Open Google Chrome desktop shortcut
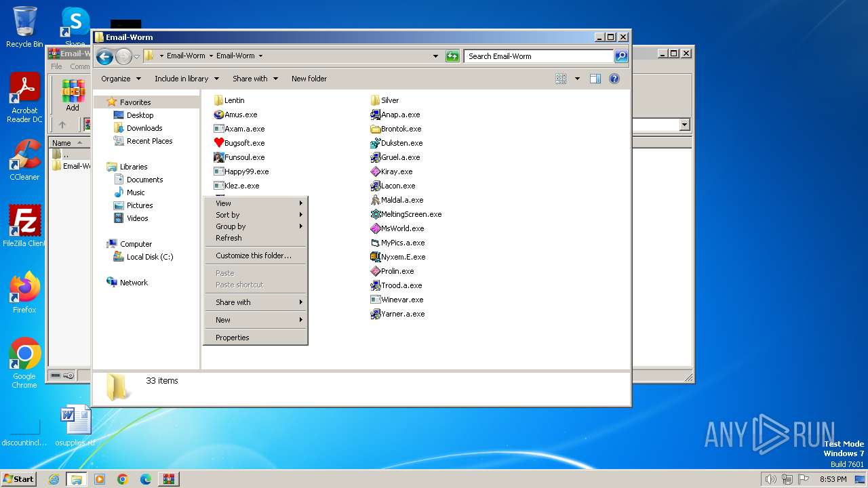Screen dimensions: 868x488 click(x=24, y=363)
